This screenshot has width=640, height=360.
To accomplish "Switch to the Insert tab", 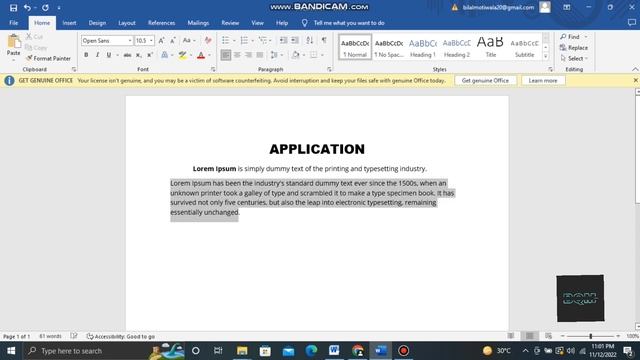I will (x=69, y=23).
